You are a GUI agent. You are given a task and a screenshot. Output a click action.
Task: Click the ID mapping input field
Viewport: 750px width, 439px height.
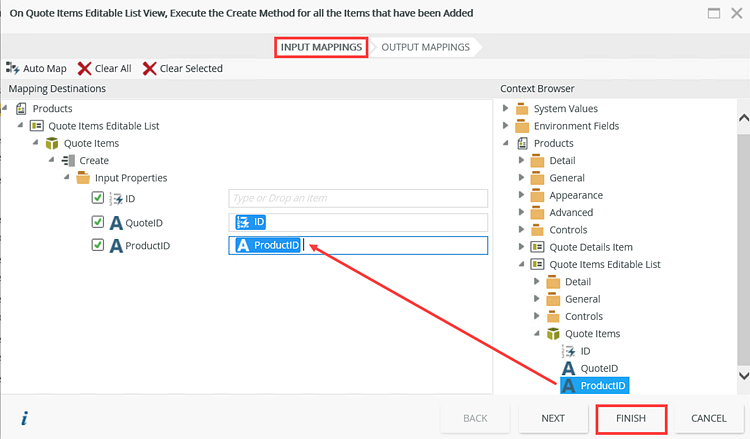tap(357, 198)
